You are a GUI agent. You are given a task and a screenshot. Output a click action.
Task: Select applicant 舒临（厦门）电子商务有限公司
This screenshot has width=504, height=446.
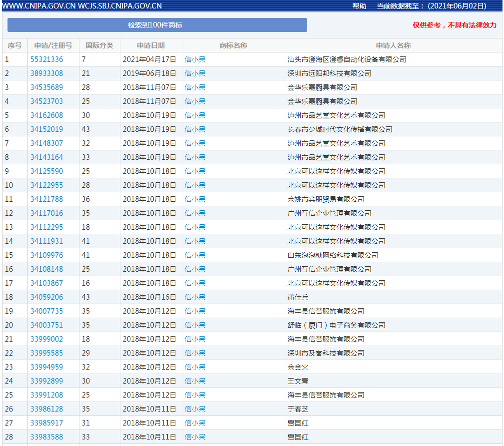tap(336, 325)
